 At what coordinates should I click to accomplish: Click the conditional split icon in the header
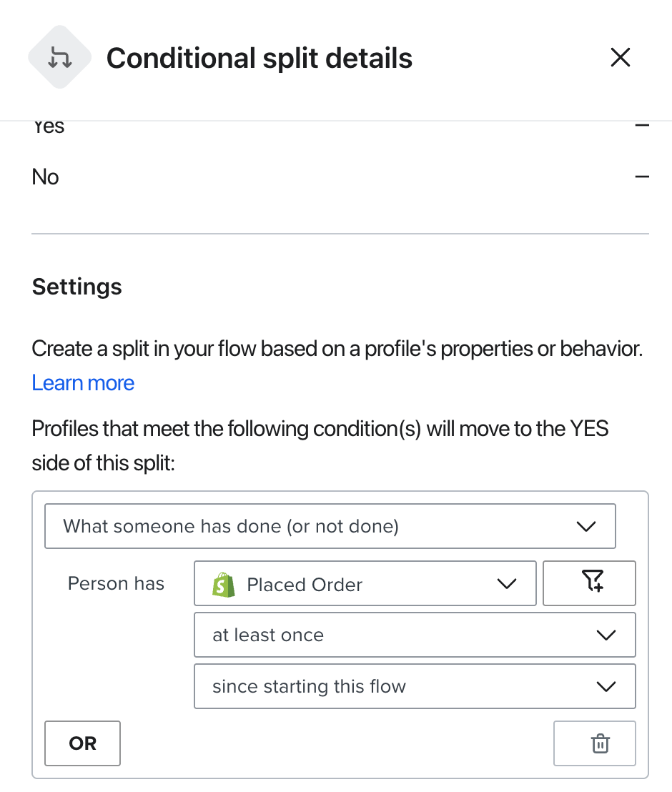click(60, 58)
